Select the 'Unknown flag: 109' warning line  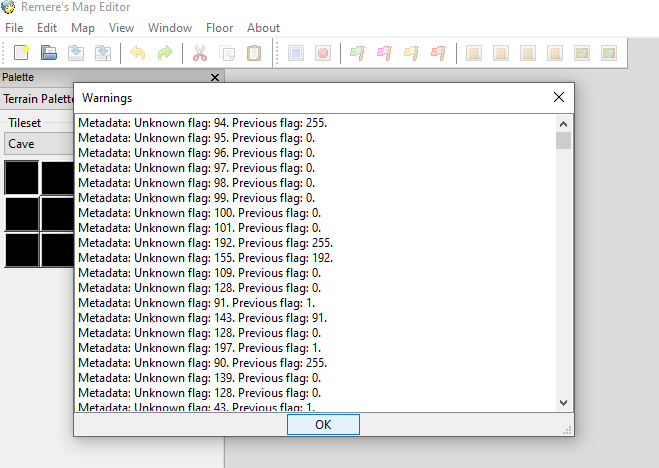[199, 273]
